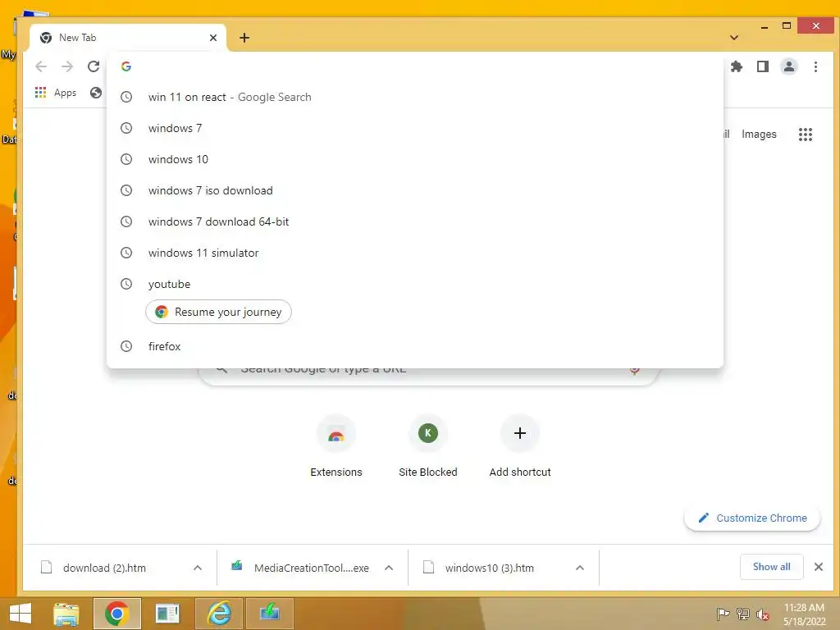Select the New Tab tab
The image size is (840, 630).
[x=129, y=38]
